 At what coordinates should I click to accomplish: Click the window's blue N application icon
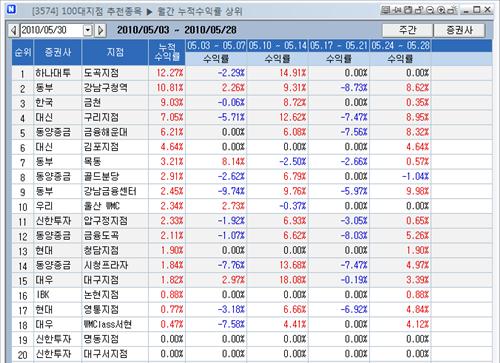click(11, 9)
